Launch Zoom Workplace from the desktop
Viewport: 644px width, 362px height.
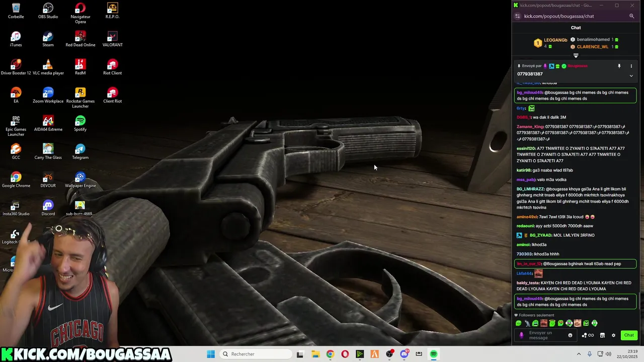pyautogui.click(x=48, y=95)
